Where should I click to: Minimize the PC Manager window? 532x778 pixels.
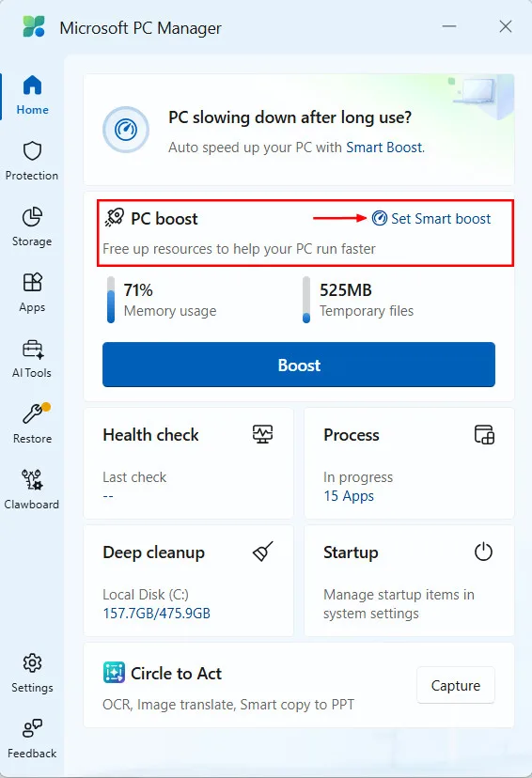click(449, 26)
